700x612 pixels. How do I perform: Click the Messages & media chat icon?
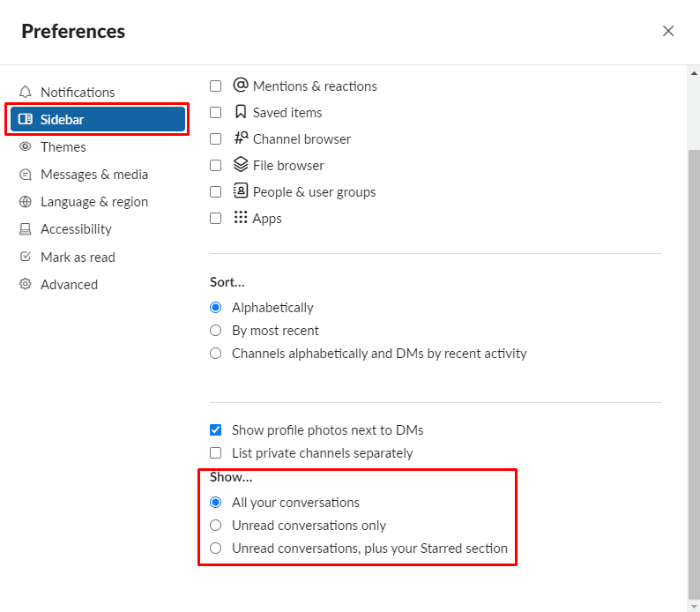pyautogui.click(x=26, y=174)
